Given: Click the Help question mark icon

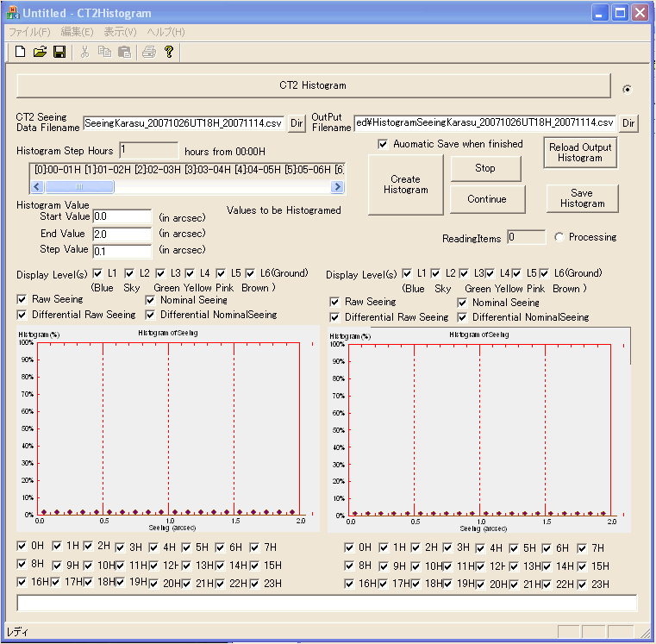Looking at the screenshot, I should [169, 53].
